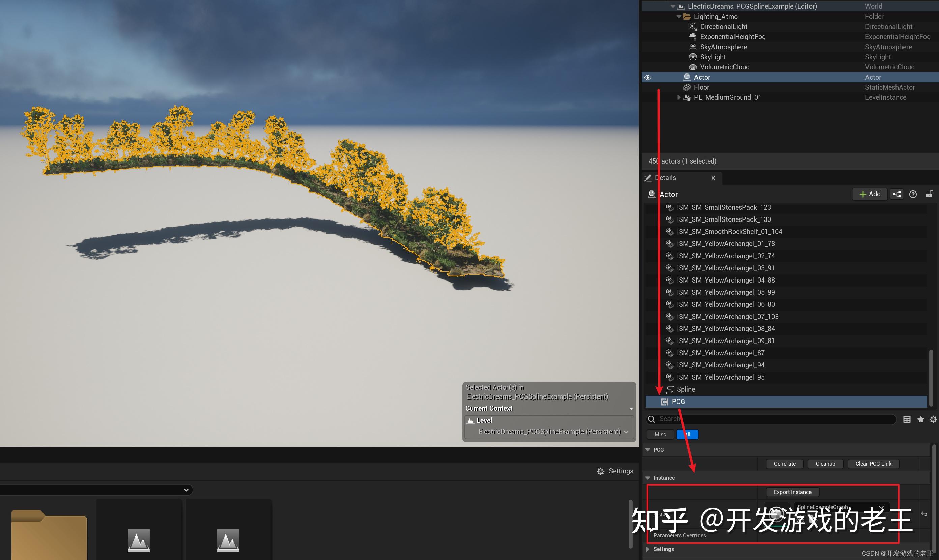Open the SplineExampleGraph dropdown

(x=882, y=507)
